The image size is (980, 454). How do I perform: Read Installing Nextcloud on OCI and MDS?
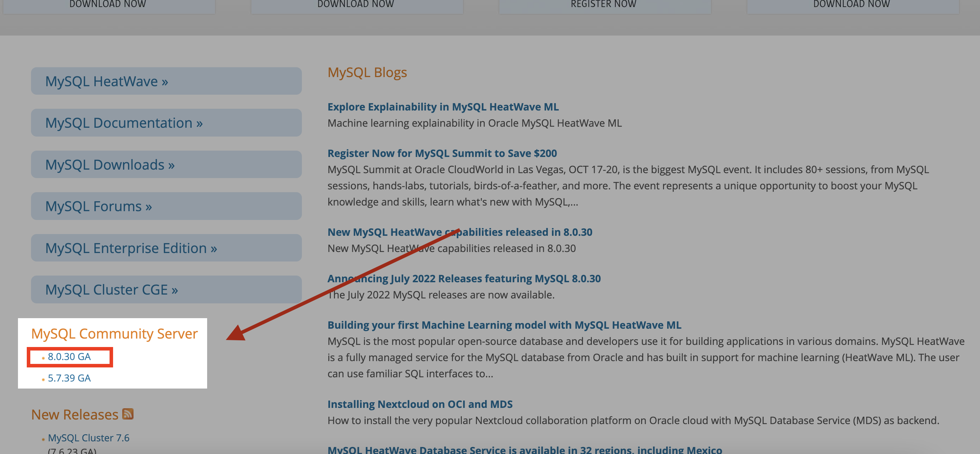420,404
